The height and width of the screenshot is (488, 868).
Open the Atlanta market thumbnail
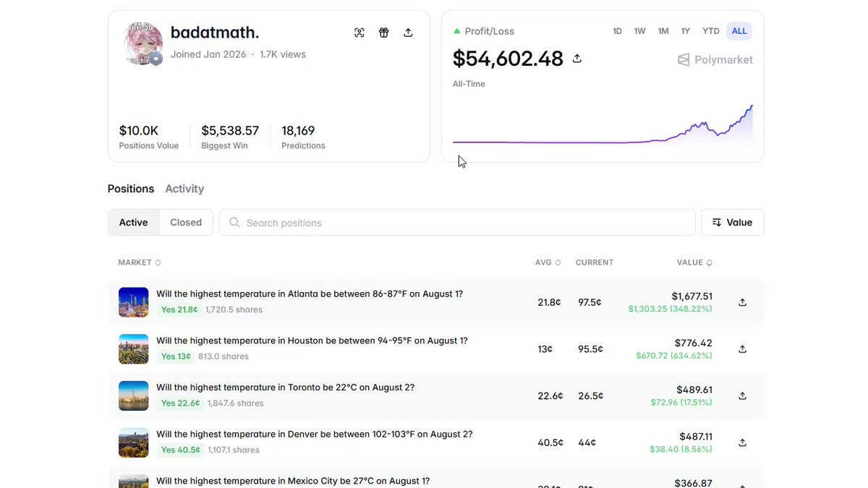(x=134, y=302)
